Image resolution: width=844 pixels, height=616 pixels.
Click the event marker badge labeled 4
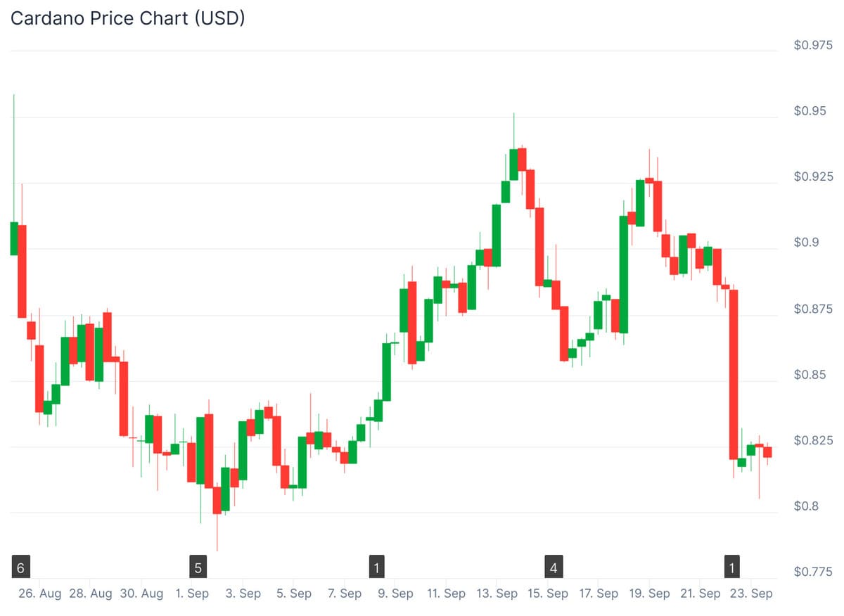pos(554,567)
